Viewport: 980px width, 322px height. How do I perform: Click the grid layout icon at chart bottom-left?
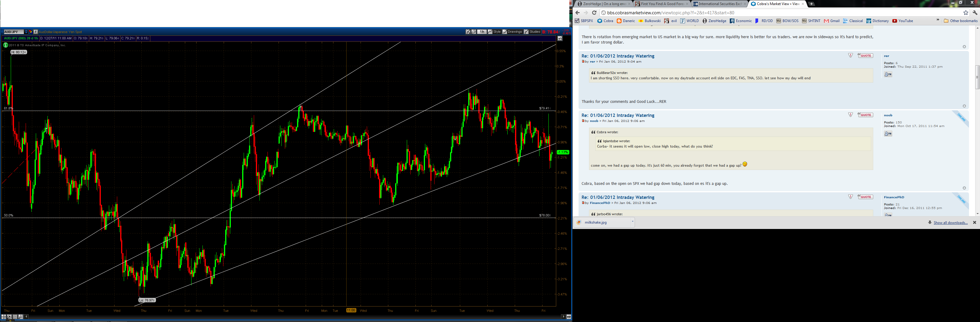tap(4, 317)
